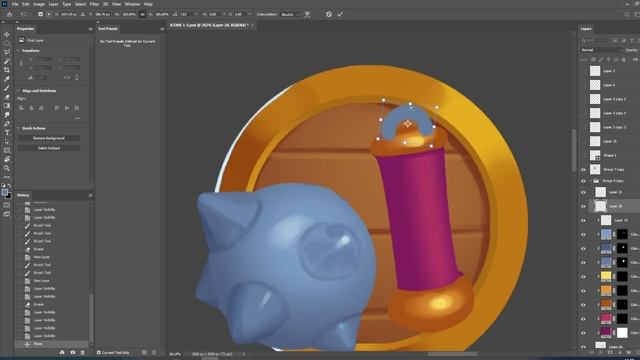Screen dimensions: 640x360
Task: Select the Rectangle shape tool
Action: [7, 151]
